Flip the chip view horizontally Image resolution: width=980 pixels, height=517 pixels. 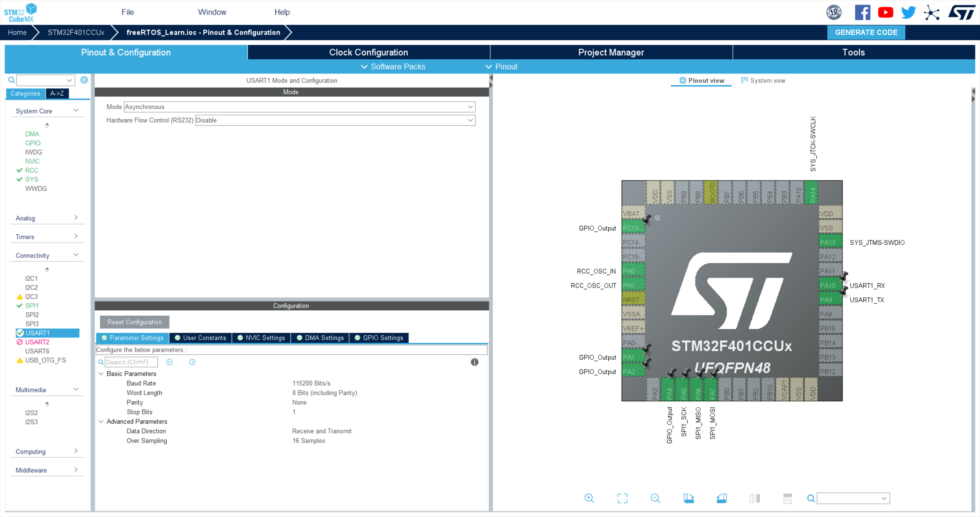tap(755, 498)
